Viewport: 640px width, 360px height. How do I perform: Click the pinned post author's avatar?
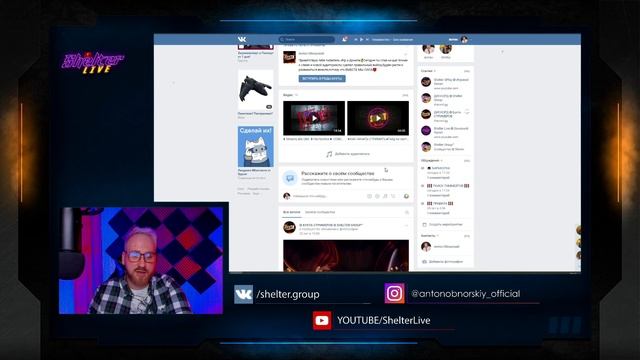(289, 57)
